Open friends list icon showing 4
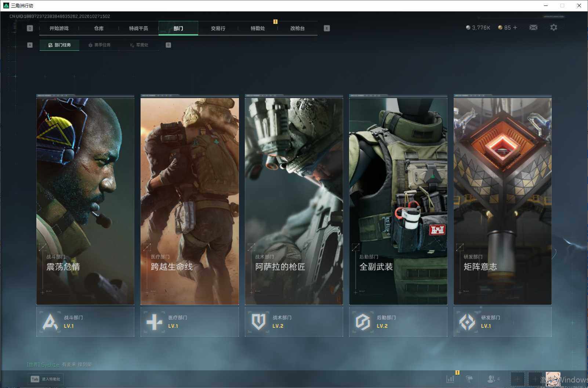The width and height of the screenshot is (588, 388). pos(493,379)
